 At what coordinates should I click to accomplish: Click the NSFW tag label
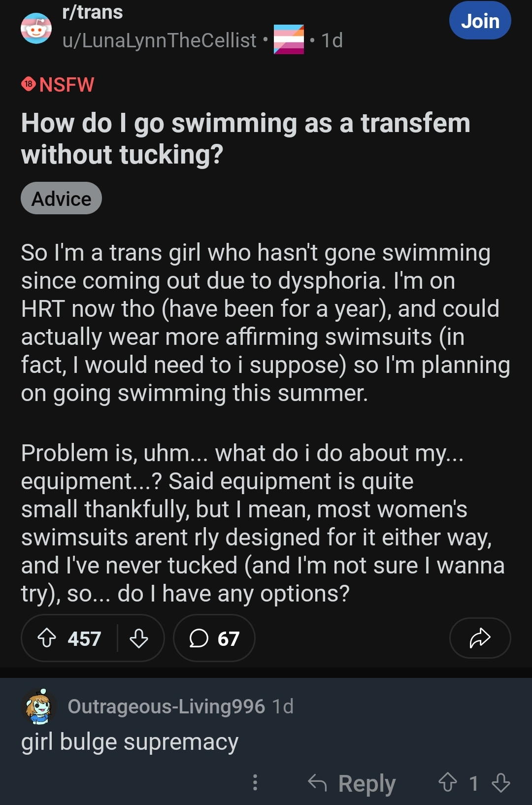point(58,84)
